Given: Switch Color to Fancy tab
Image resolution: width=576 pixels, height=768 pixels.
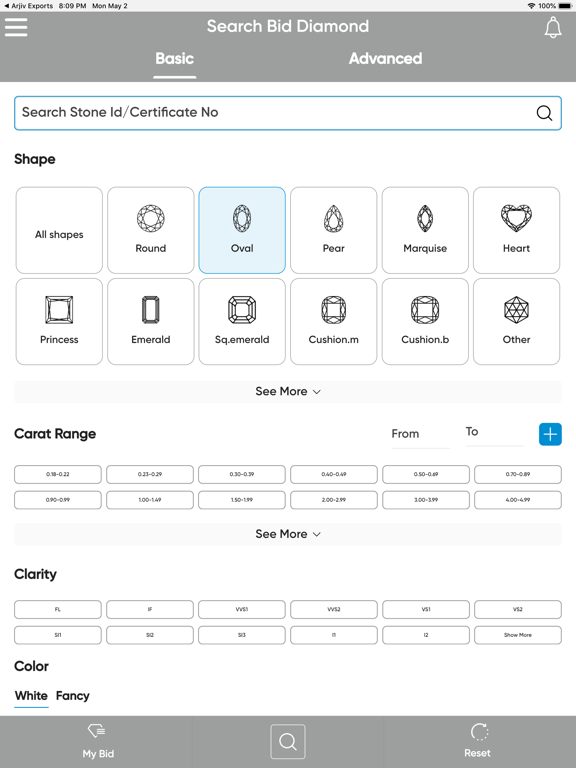Looking at the screenshot, I should coord(72,696).
